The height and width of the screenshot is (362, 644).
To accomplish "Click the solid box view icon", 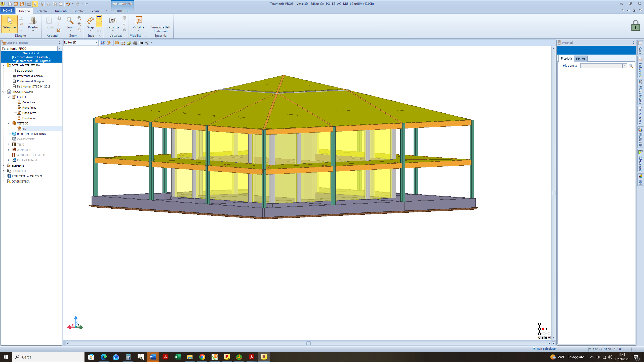I will click(116, 43).
